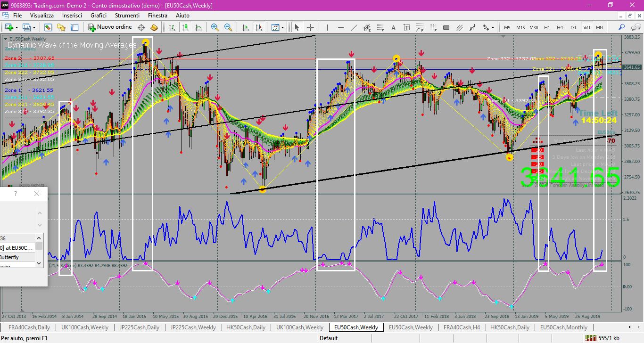644x343 pixels.
Task: Open the Finestra menu
Action: [x=157, y=16]
